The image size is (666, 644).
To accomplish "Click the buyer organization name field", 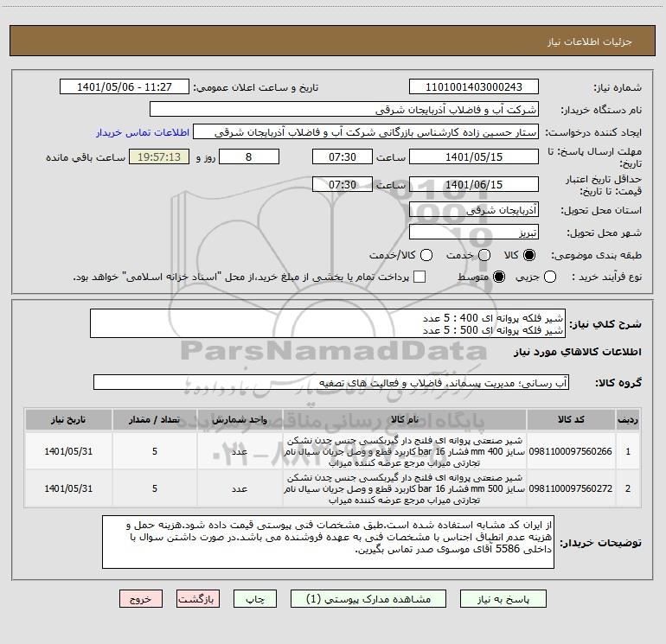I will pyautogui.click(x=344, y=110).
